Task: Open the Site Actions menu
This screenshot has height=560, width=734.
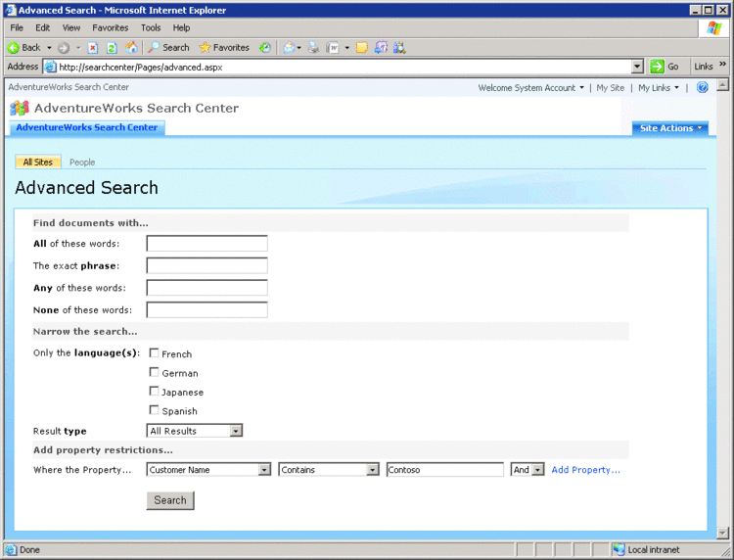Action: [670, 128]
